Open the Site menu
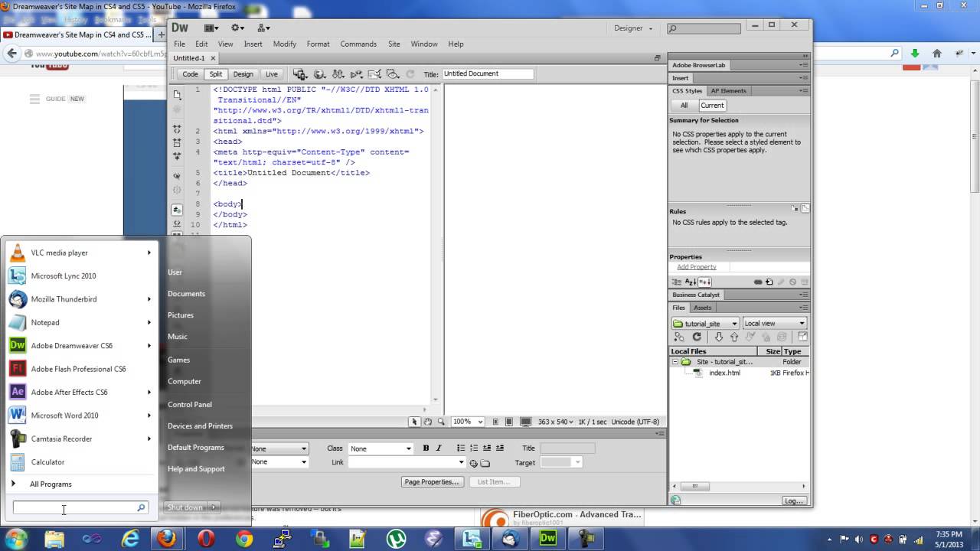This screenshot has width=980, height=551. point(394,44)
